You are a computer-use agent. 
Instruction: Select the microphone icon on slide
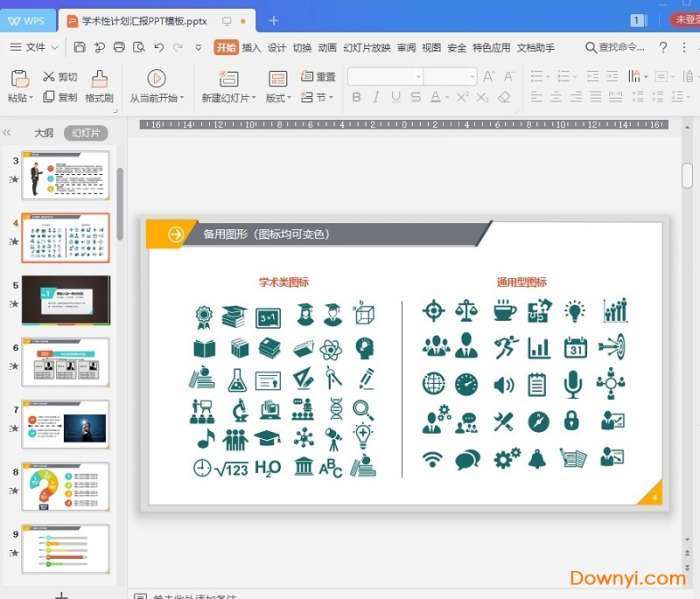coord(573,384)
